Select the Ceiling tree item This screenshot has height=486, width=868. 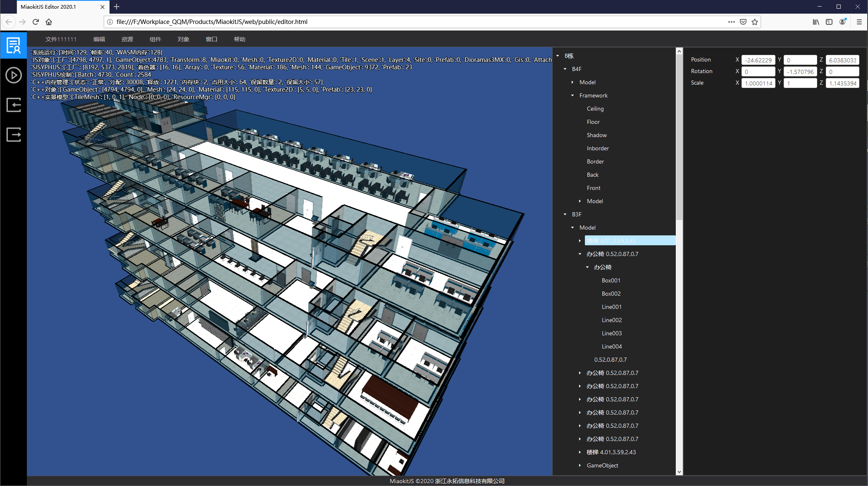(x=595, y=109)
